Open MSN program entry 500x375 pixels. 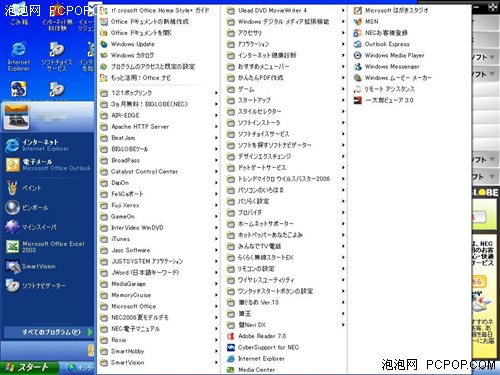(x=366, y=22)
